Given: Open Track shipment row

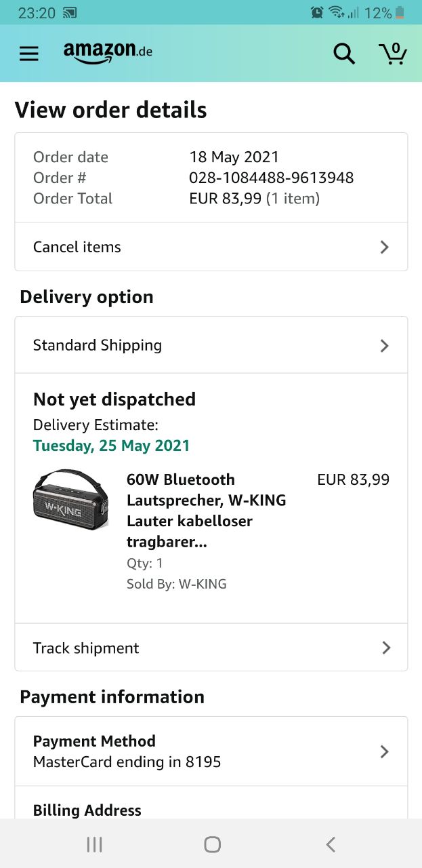Looking at the screenshot, I should pyautogui.click(x=86, y=648).
